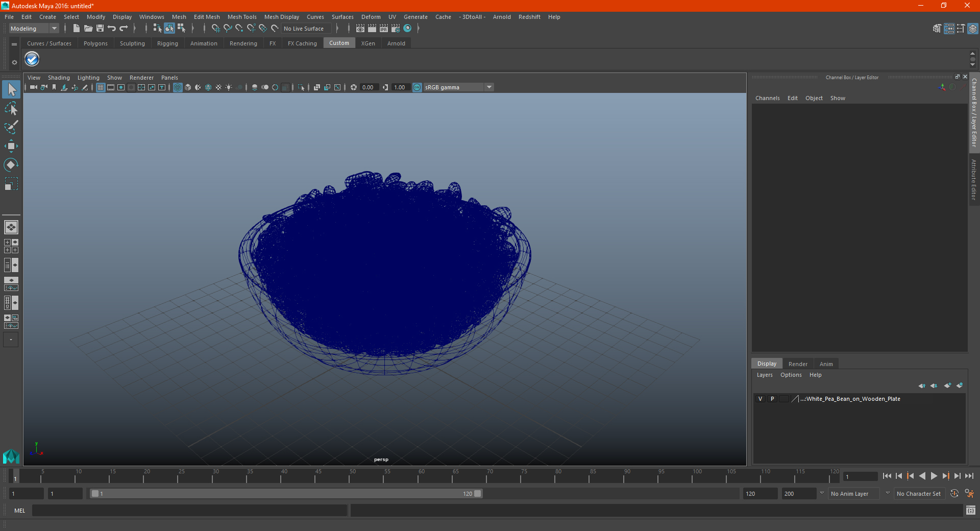Render the current frame clapperboard icon

pyautogui.click(x=372, y=29)
